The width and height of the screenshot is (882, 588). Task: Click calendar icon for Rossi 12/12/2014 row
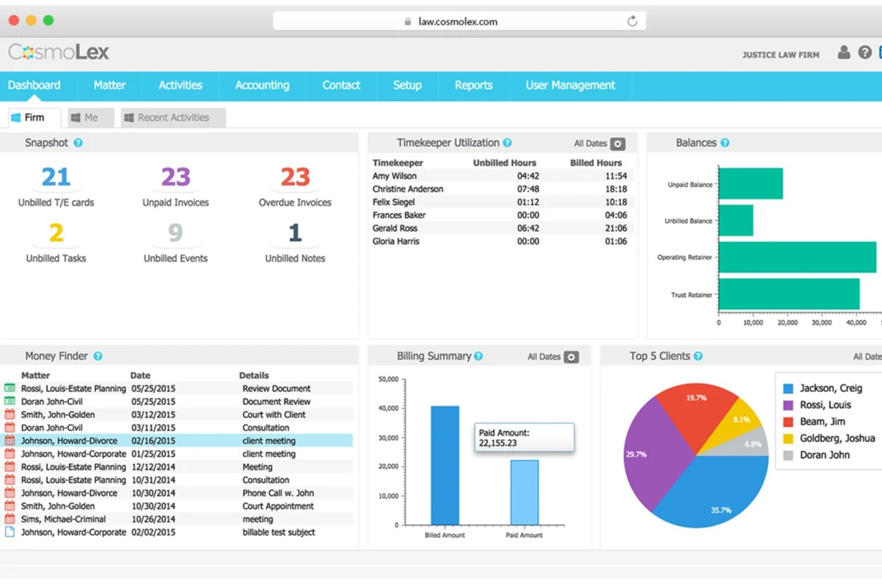10,467
